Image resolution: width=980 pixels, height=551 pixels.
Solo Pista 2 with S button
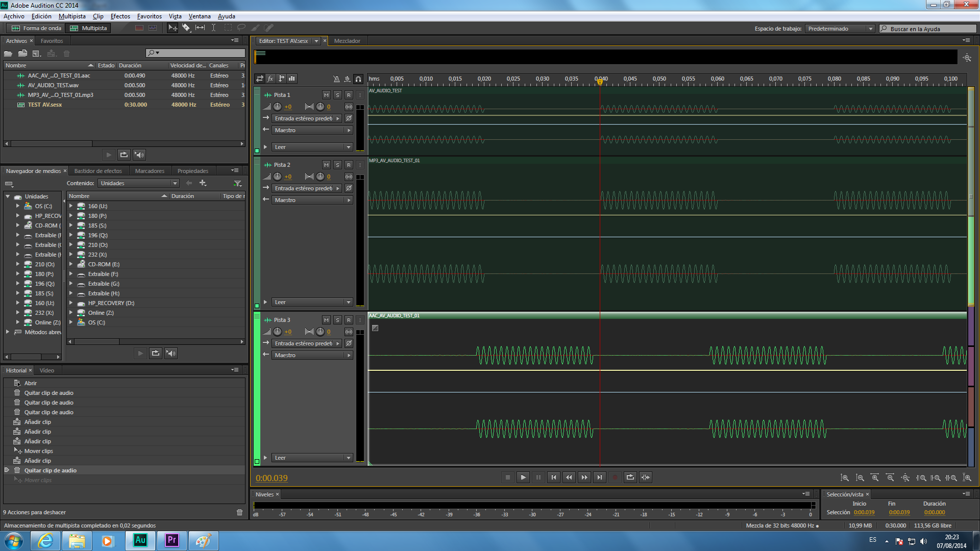tap(337, 165)
